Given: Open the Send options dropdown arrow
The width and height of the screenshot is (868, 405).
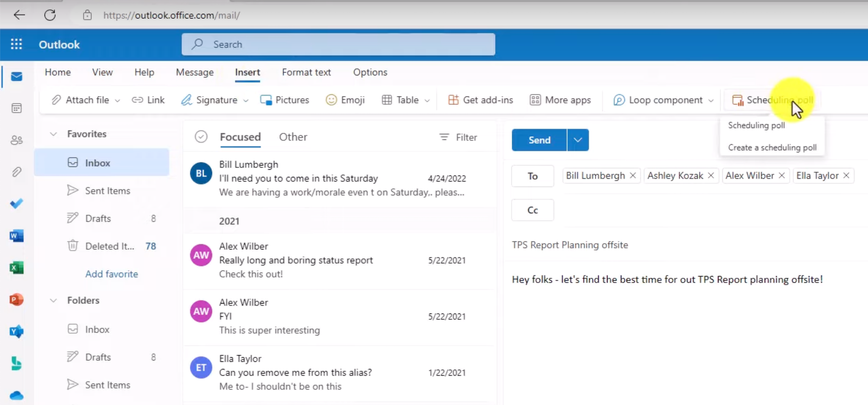Looking at the screenshot, I should pyautogui.click(x=578, y=140).
